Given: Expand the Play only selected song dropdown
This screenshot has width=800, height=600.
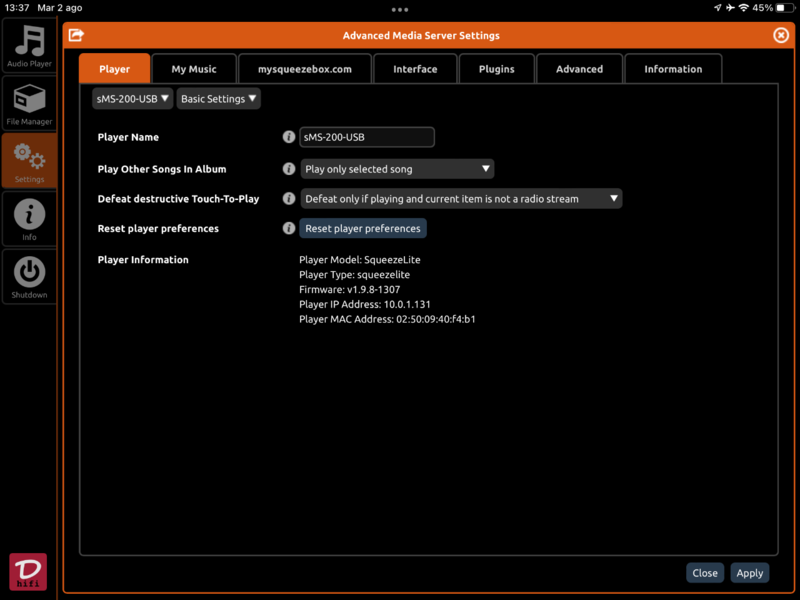Looking at the screenshot, I should [397, 169].
